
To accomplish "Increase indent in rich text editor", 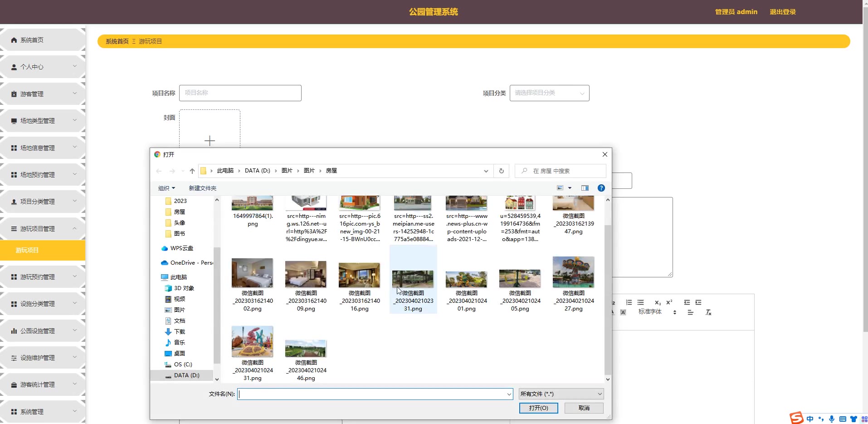I will [x=698, y=302].
